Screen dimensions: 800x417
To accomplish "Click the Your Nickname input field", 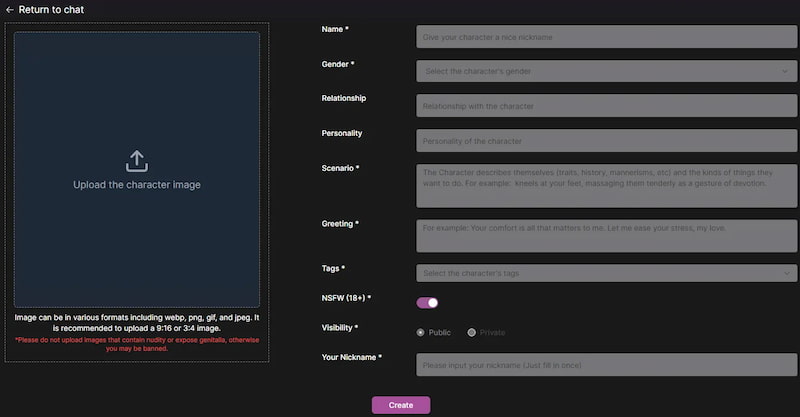I will pyautogui.click(x=607, y=365).
